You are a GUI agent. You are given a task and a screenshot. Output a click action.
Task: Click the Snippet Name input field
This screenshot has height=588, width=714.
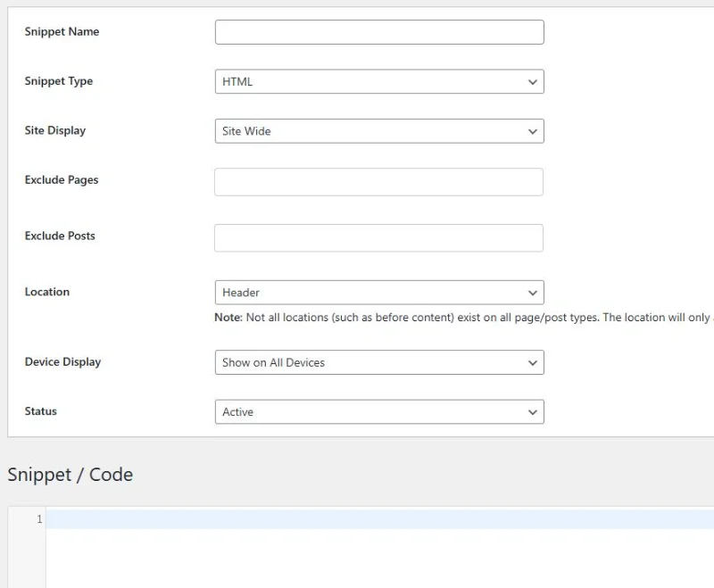[379, 31]
